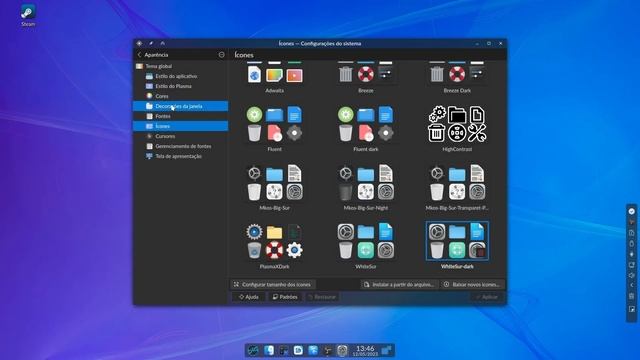Open the white square app in the dock
This screenshot has width=640, height=360.
tap(298, 350)
